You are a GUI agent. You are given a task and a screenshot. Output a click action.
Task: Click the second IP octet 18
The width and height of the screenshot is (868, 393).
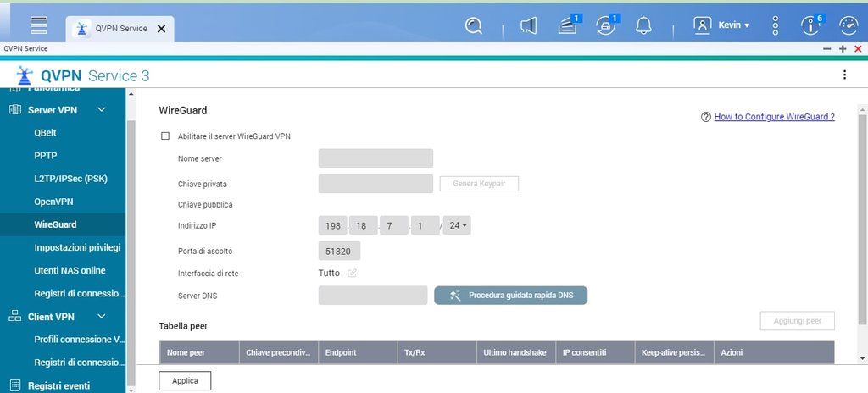pyautogui.click(x=363, y=225)
